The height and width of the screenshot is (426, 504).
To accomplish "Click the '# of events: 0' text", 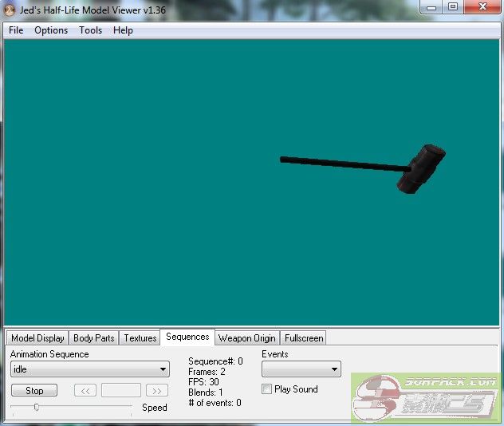I will 215,403.
